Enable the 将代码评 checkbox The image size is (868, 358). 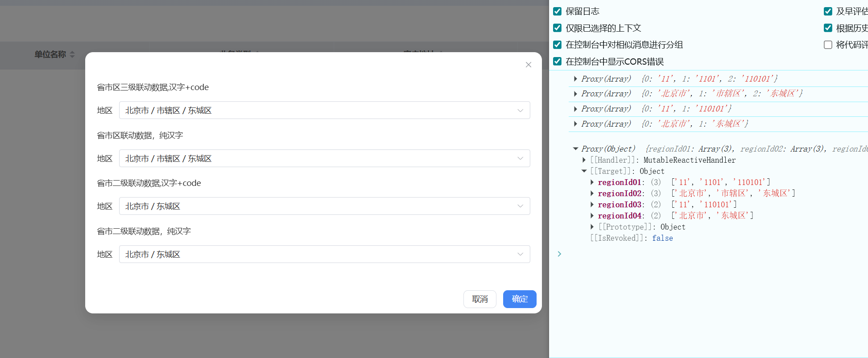click(x=828, y=45)
